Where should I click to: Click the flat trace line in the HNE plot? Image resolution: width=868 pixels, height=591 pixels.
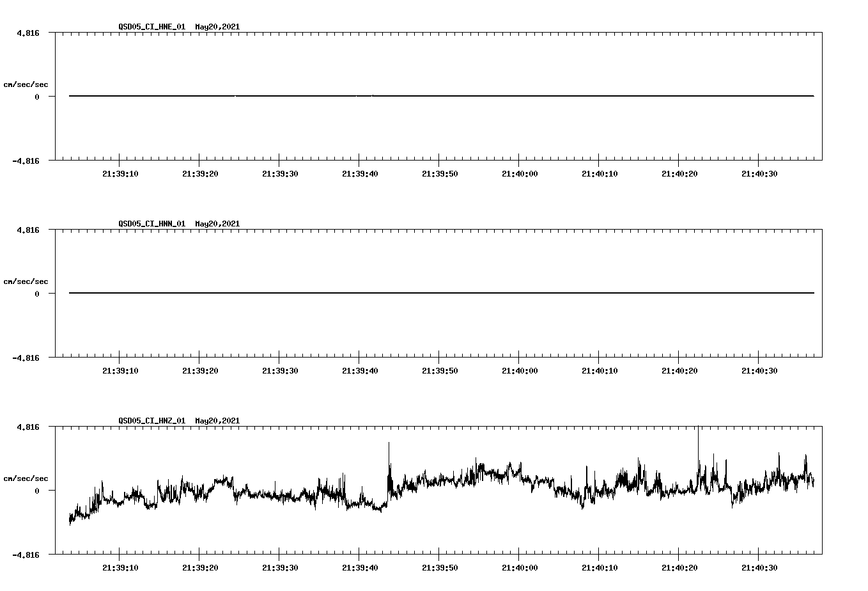coord(442,96)
